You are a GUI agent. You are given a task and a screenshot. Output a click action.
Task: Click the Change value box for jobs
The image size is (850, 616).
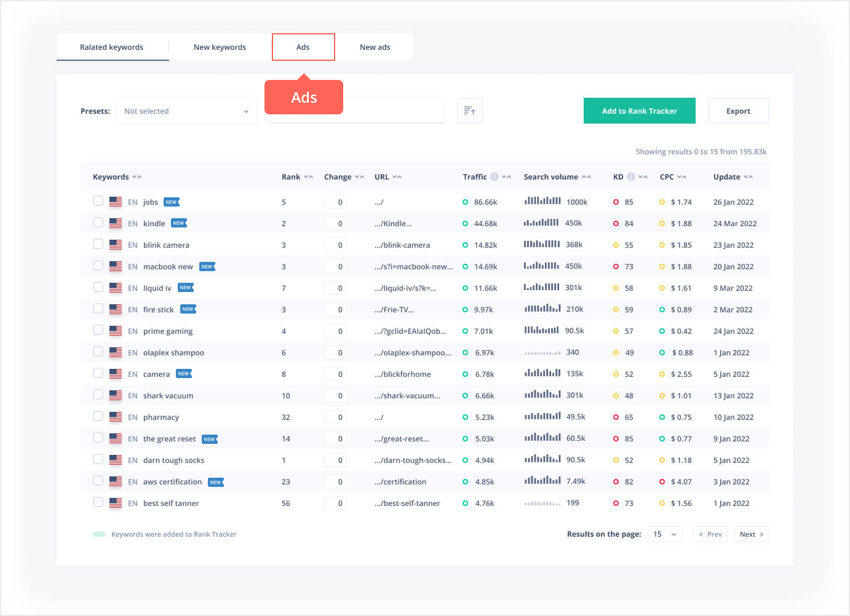(335, 202)
